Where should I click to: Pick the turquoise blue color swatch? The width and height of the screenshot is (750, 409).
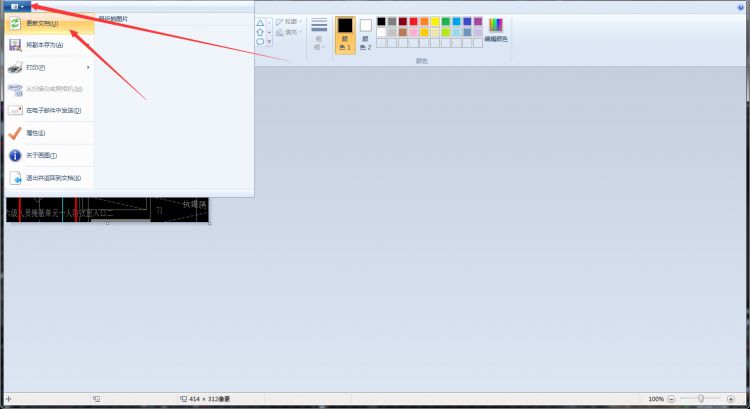[x=457, y=22]
